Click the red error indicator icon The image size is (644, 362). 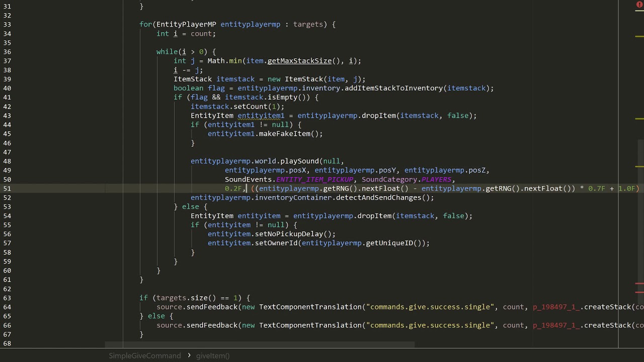pos(639,5)
